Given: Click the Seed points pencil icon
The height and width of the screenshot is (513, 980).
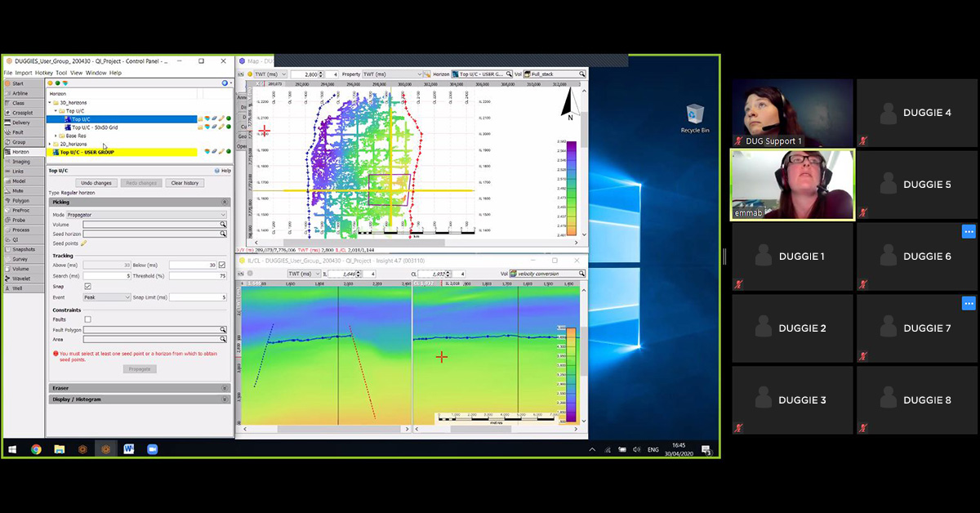Looking at the screenshot, I should coord(83,243).
